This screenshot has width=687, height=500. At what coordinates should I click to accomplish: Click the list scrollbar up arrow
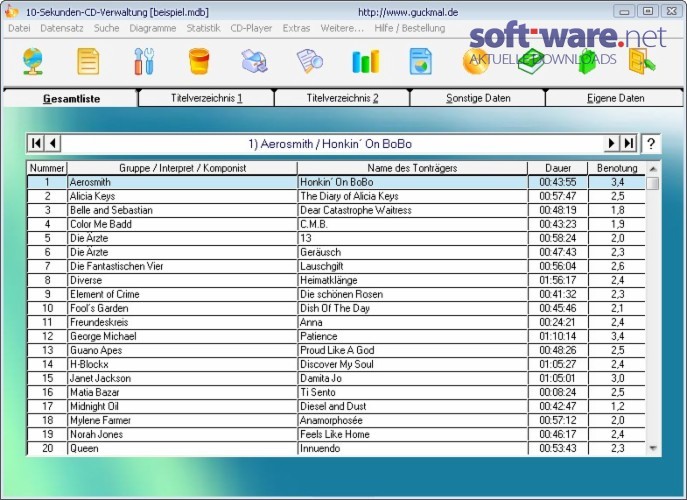point(653,169)
